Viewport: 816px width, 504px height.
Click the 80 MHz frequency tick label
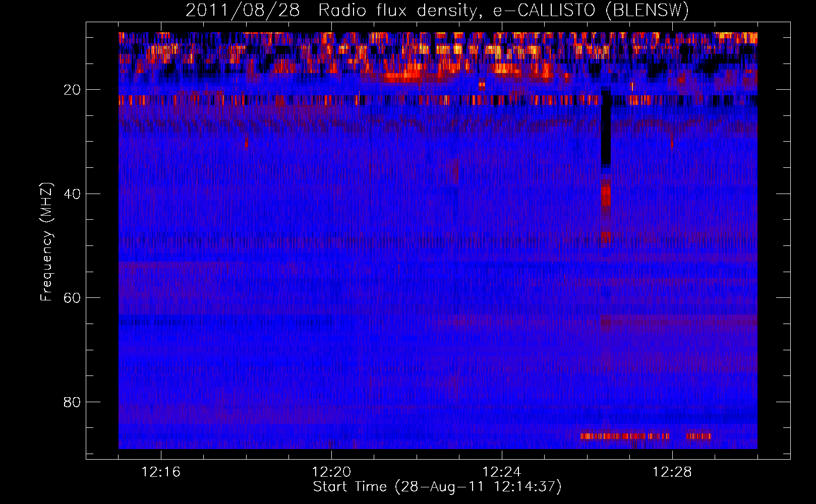coord(73,402)
